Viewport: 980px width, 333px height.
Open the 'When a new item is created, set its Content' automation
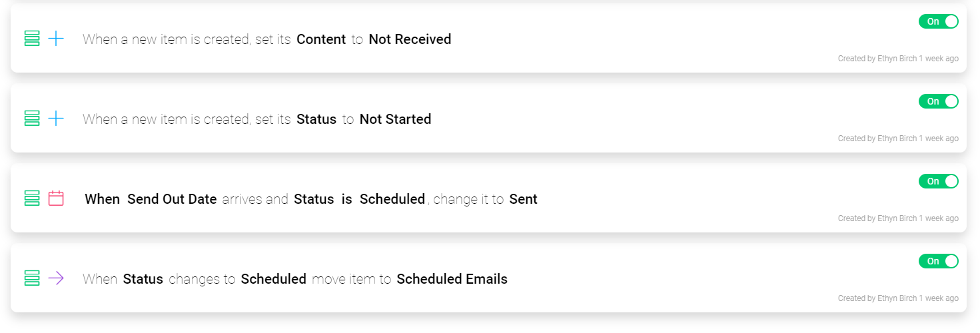pos(187,39)
